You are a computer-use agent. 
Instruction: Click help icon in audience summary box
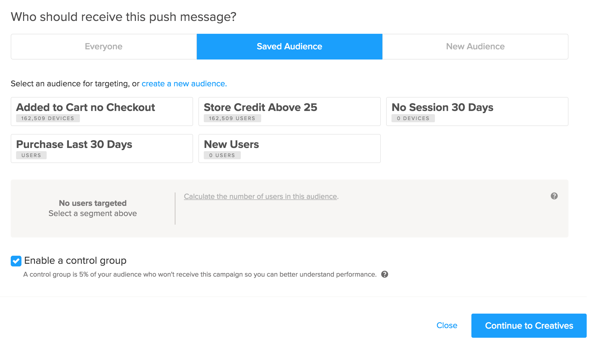[554, 196]
